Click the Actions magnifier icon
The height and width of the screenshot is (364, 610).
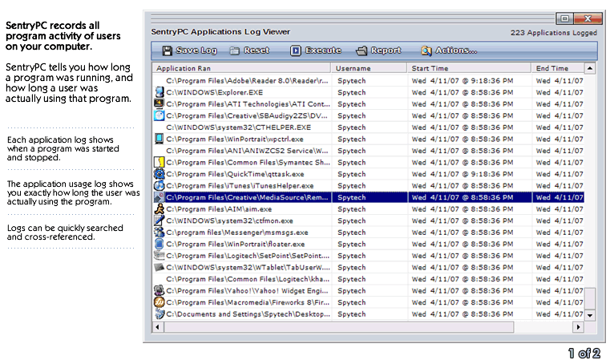click(426, 51)
